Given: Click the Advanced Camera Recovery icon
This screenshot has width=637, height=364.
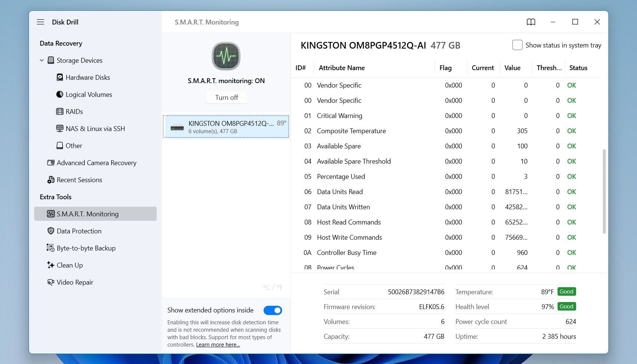Looking at the screenshot, I should 51,163.
